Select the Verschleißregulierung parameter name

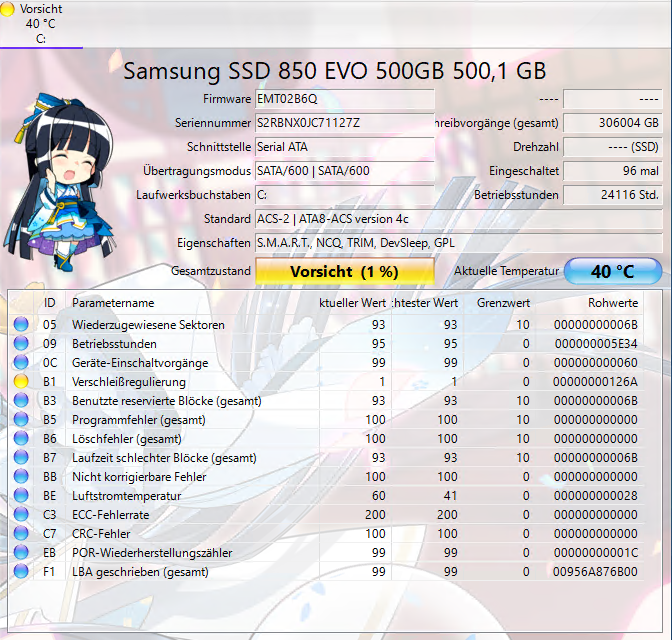129,382
